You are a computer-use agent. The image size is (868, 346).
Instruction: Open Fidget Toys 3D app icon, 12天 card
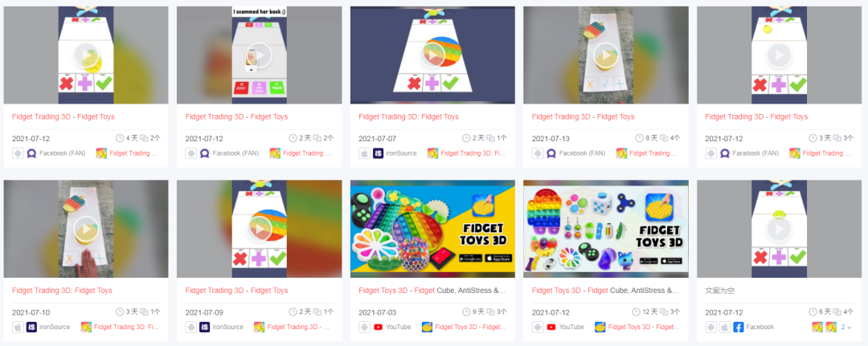tap(600, 328)
